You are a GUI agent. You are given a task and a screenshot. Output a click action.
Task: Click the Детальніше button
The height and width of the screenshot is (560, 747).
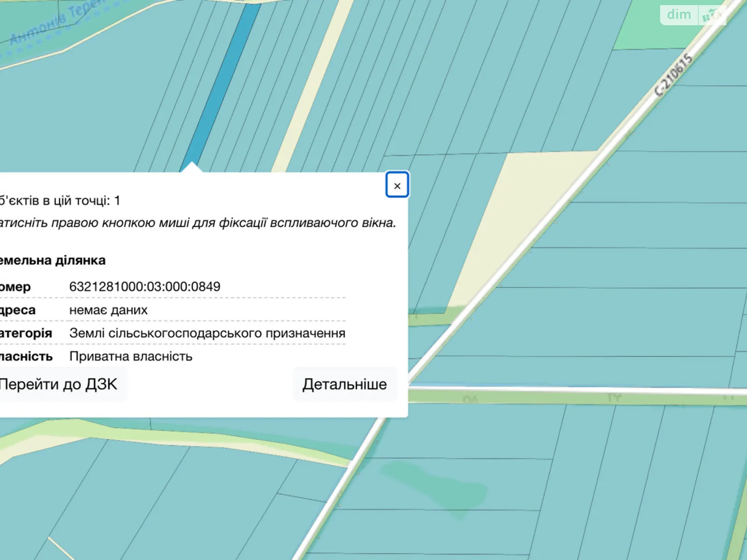pos(345,384)
